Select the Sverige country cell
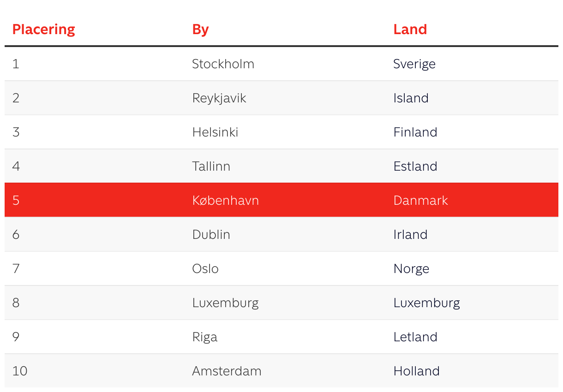The image size is (563, 392). [x=414, y=64]
